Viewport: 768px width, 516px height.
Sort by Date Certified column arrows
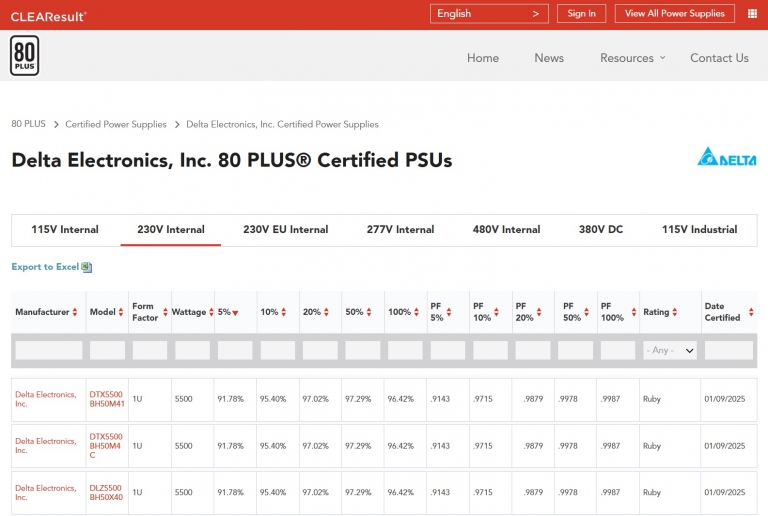pyautogui.click(x=751, y=312)
